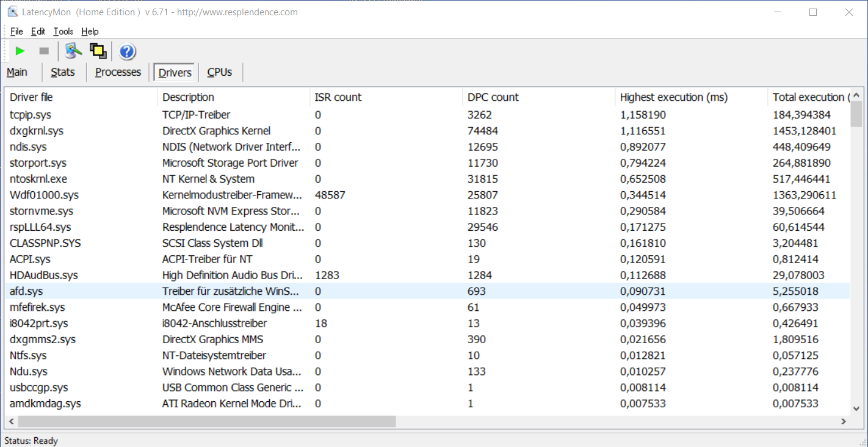Image resolution: width=868 pixels, height=447 pixels.
Task: Open the Tools menu
Action: pyautogui.click(x=63, y=32)
